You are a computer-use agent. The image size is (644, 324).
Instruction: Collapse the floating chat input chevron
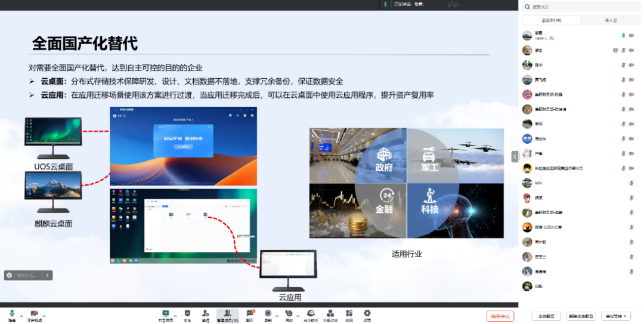(47, 275)
